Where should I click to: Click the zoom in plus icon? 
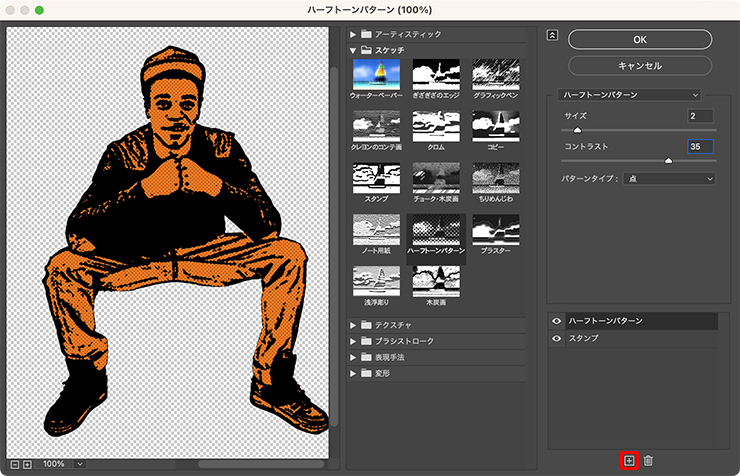27,464
